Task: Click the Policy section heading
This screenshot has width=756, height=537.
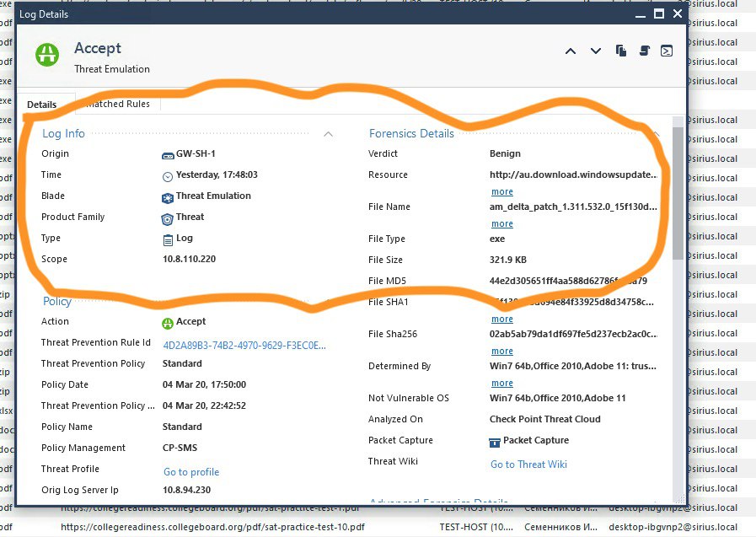Action: point(57,301)
